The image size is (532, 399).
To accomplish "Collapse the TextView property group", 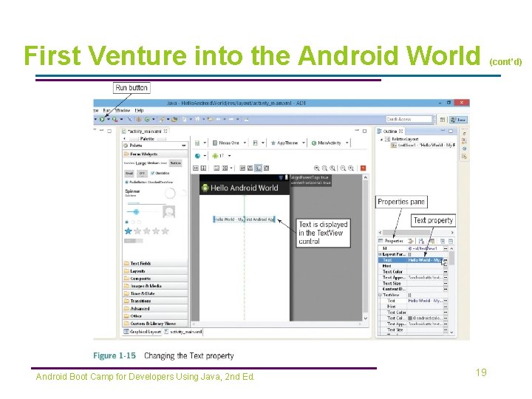I will click(x=380, y=295).
